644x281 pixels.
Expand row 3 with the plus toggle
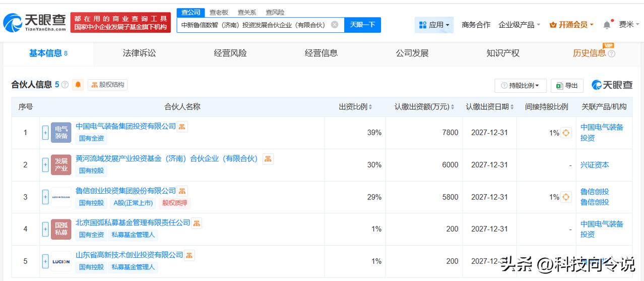pyautogui.click(x=45, y=197)
